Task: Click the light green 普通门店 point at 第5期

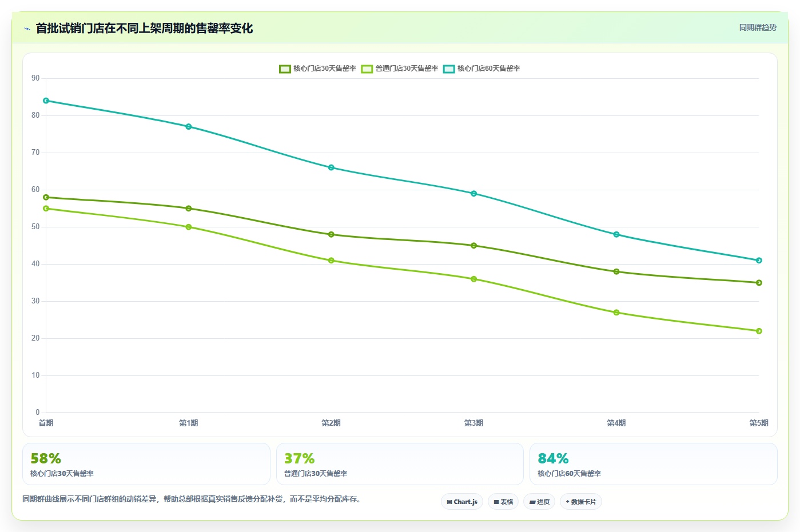Action: click(x=759, y=331)
